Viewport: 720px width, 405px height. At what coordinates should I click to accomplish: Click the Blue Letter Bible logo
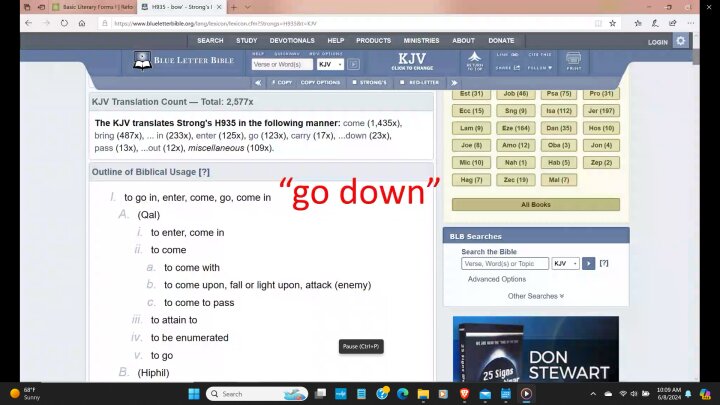[183, 61]
